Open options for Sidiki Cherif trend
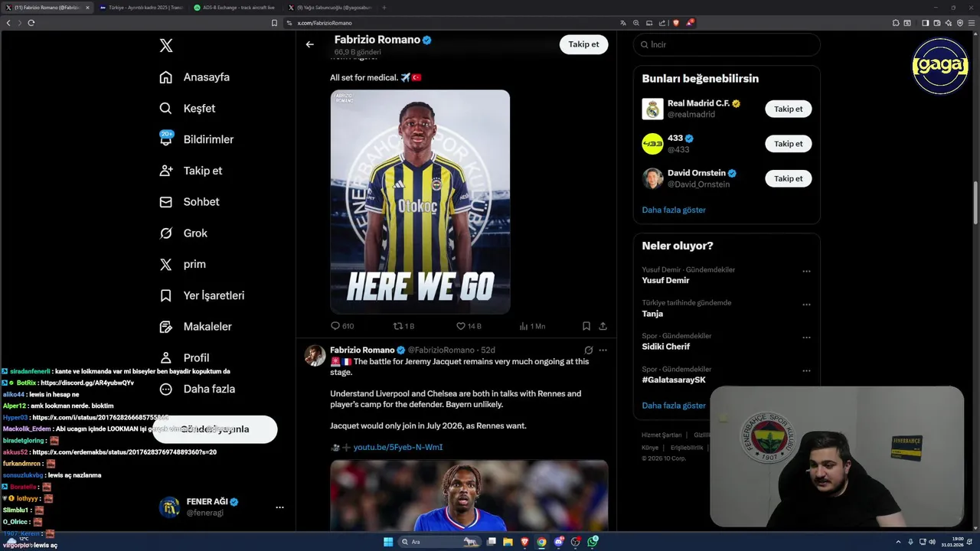Image resolution: width=980 pixels, height=551 pixels. coord(806,337)
